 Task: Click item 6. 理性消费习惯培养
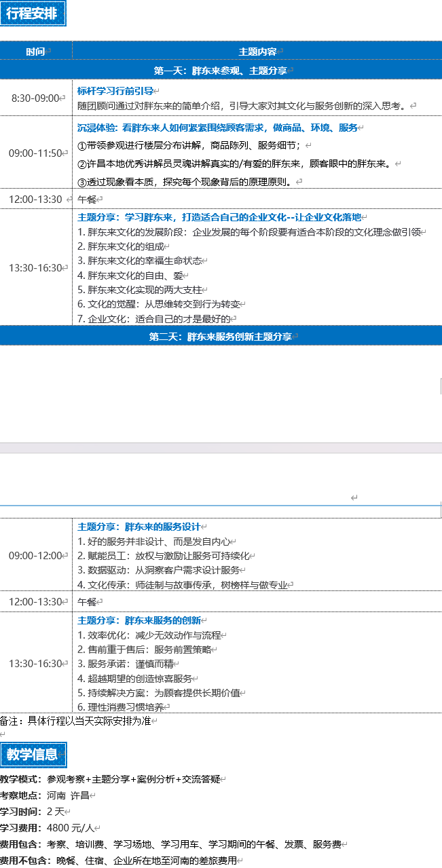[120, 707]
